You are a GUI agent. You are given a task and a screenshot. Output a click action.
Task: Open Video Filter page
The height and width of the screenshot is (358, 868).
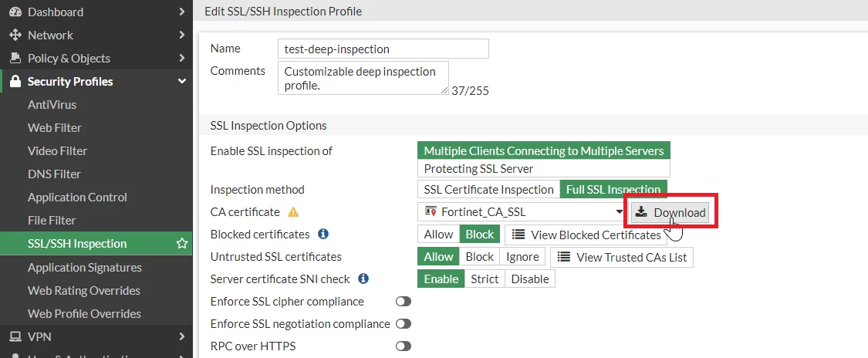click(57, 151)
